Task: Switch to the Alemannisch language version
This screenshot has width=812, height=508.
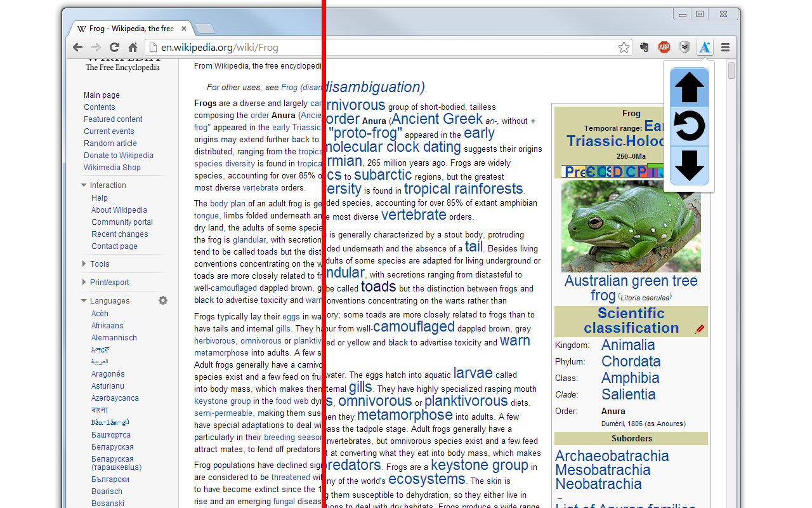Action: click(114, 338)
